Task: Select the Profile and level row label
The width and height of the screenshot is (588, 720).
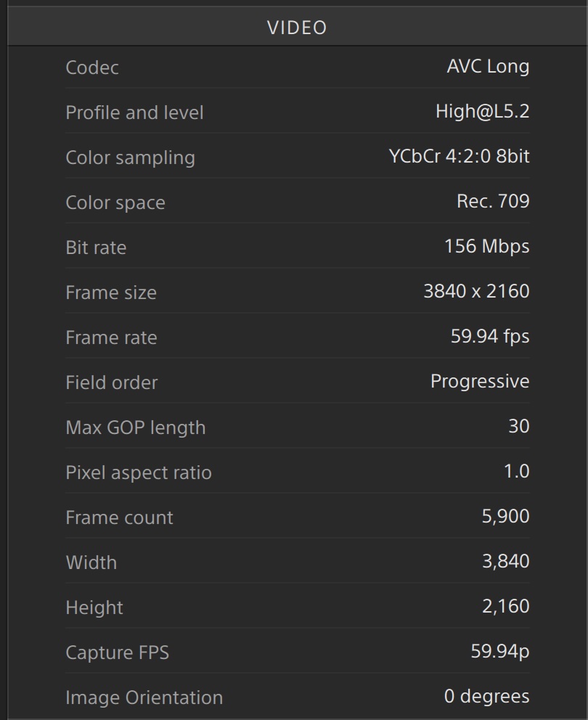Action: point(134,112)
